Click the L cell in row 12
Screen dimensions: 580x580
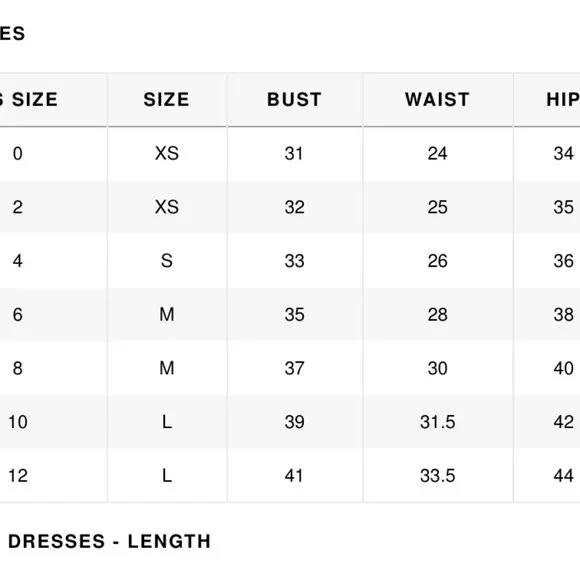pyautogui.click(x=167, y=475)
